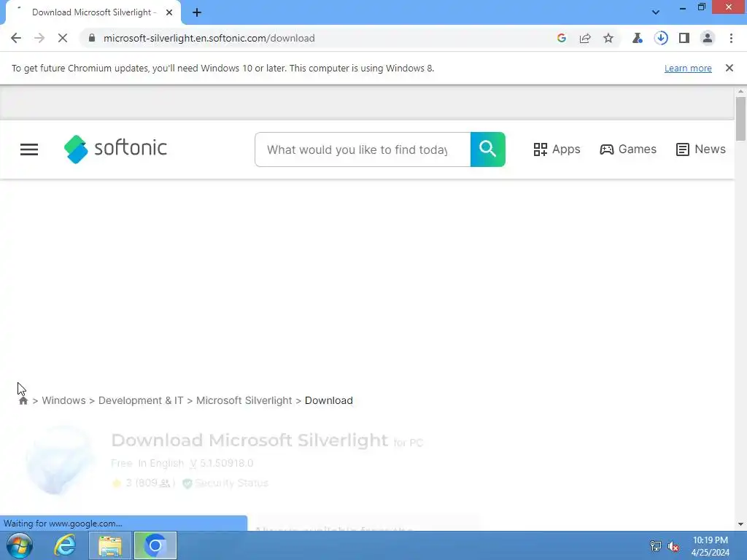Expand the tab search chevron
747x560 pixels.
(x=656, y=12)
